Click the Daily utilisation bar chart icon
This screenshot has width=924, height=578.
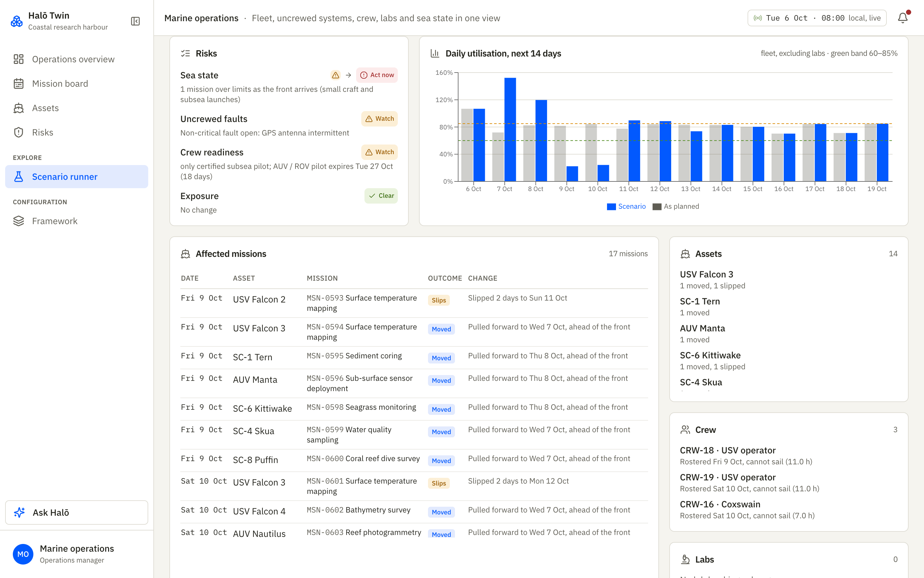point(435,54)
